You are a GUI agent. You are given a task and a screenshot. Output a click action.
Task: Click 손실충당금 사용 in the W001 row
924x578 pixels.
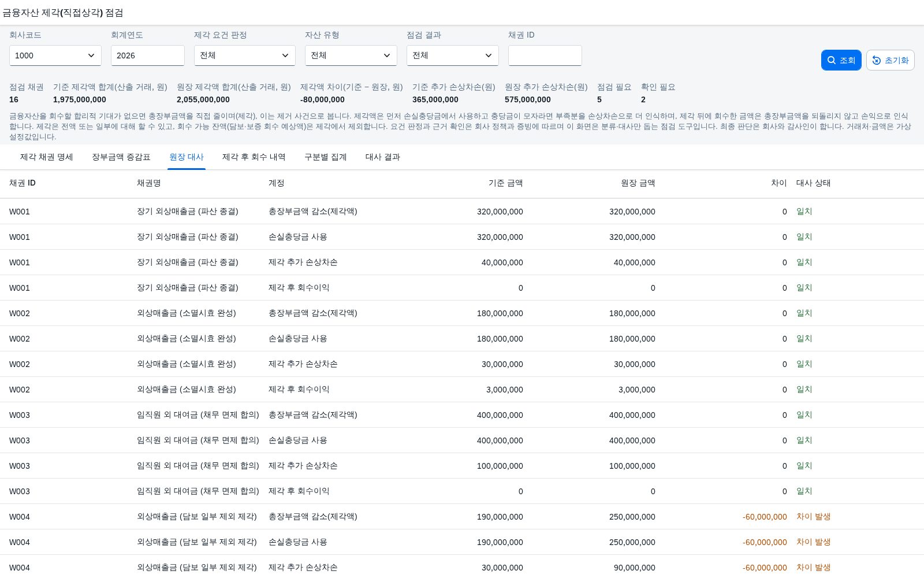pos(298,237)
